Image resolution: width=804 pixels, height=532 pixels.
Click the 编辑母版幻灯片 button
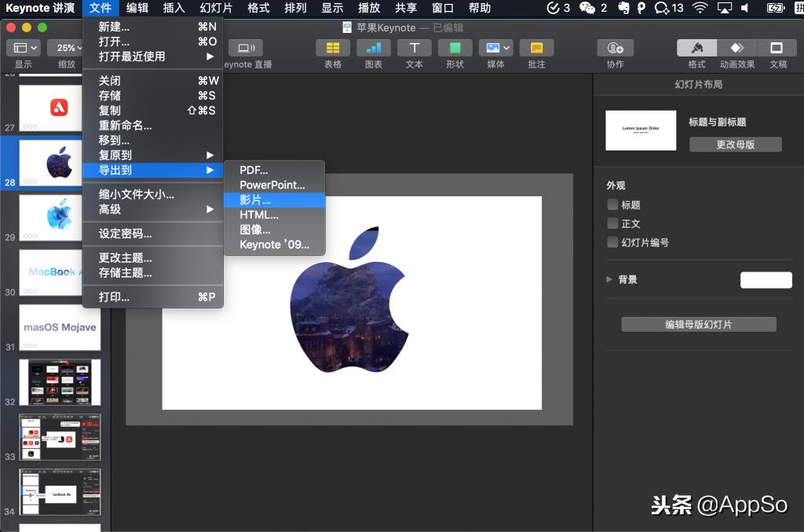[698, 324]
